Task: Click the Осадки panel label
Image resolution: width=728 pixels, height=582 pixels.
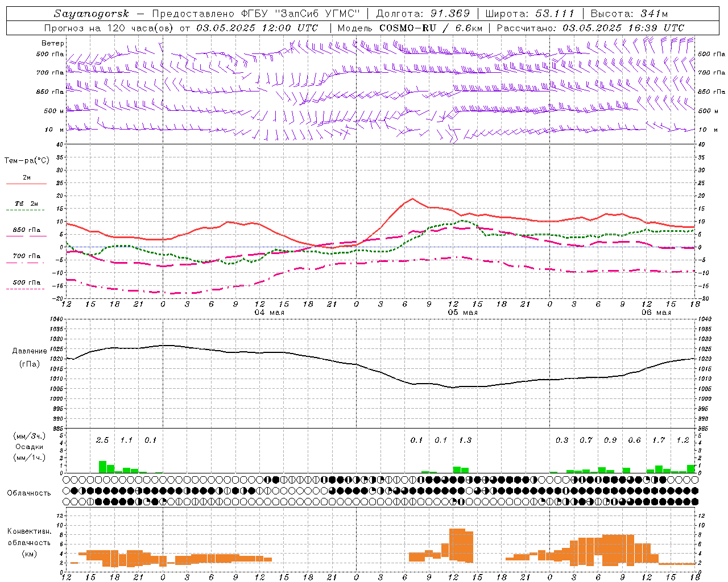Action: [29, 447]
